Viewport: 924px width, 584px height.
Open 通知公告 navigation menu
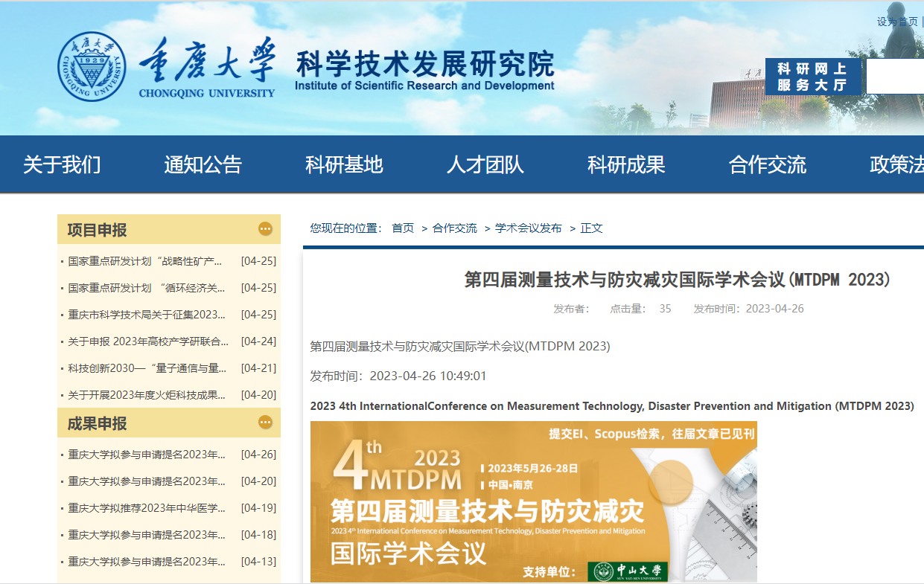[x=203, y=164]
